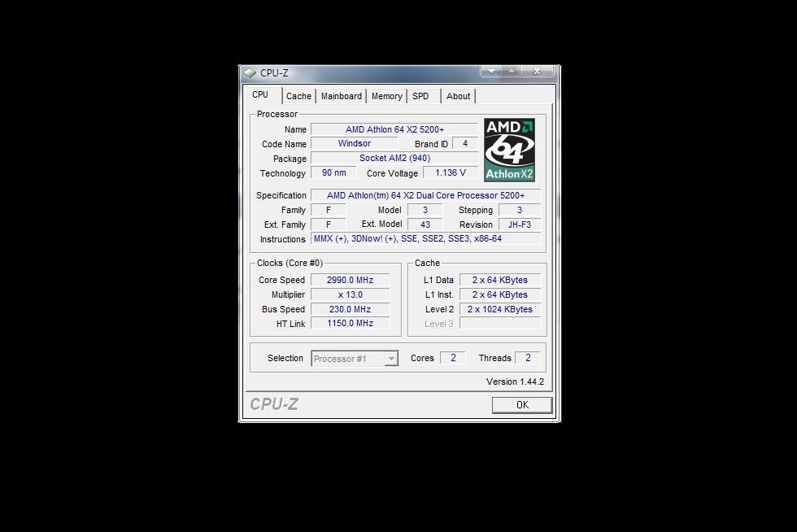The height and width of the screenshot is (532, 797).
Task: Click the Code Name value Windsor
Action: coord(355,144)
